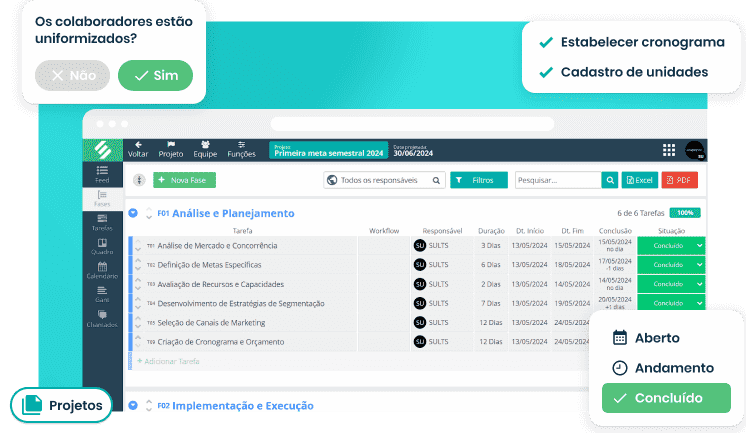Open situação dropdown for Desenvolvimento de Estratégias
Image resolution: width=746 pixels, height=433 pixels.
[671, 303]
